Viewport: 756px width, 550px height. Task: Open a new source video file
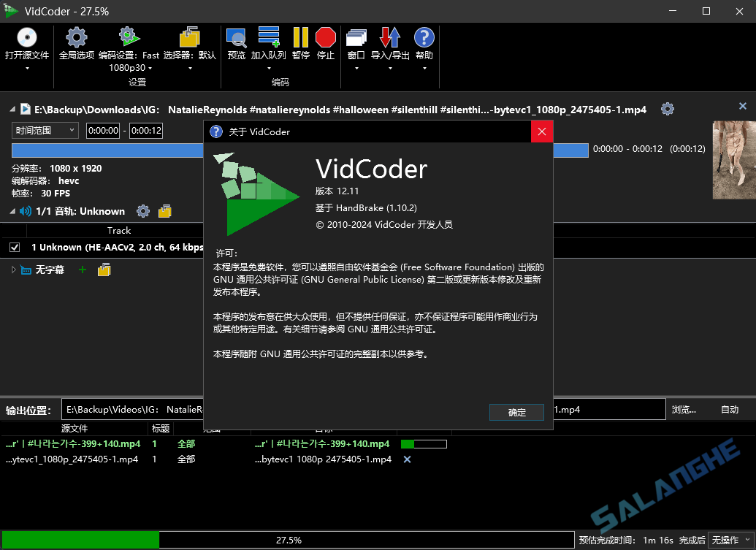pyautogui.click(x=26, y=44)
